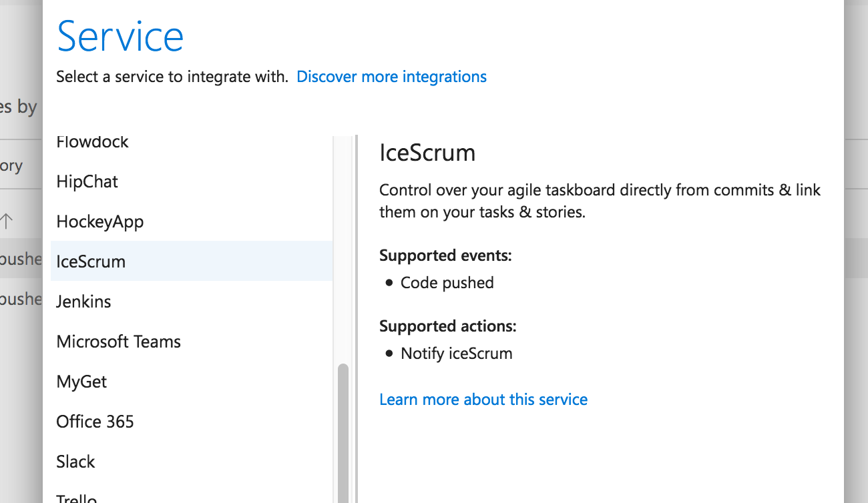Image resolution: width=868 pixels, height=503 pixels.
Task: Click the Code pushed event text
Action: [447, 283]
